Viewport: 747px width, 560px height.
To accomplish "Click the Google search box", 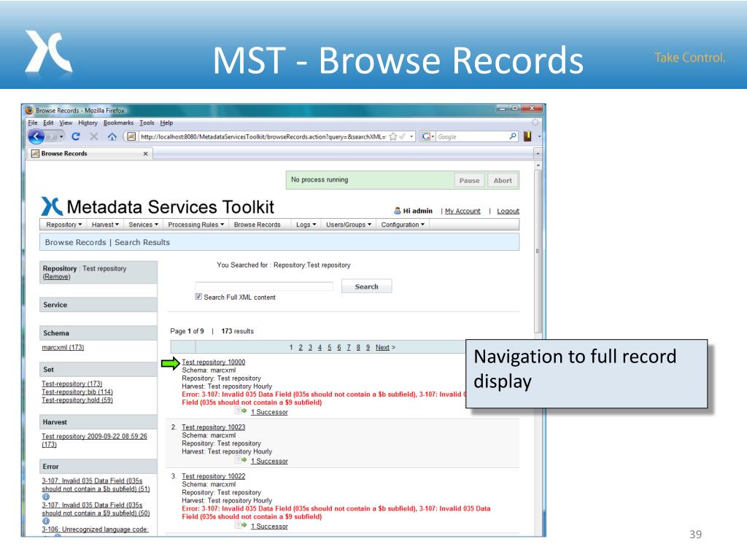I will [472, 136].
